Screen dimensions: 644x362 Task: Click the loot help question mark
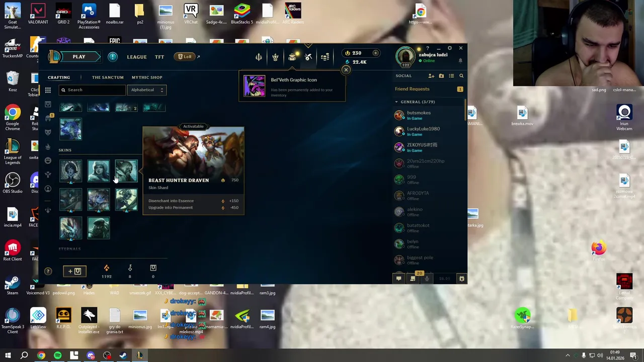[48, 271]
